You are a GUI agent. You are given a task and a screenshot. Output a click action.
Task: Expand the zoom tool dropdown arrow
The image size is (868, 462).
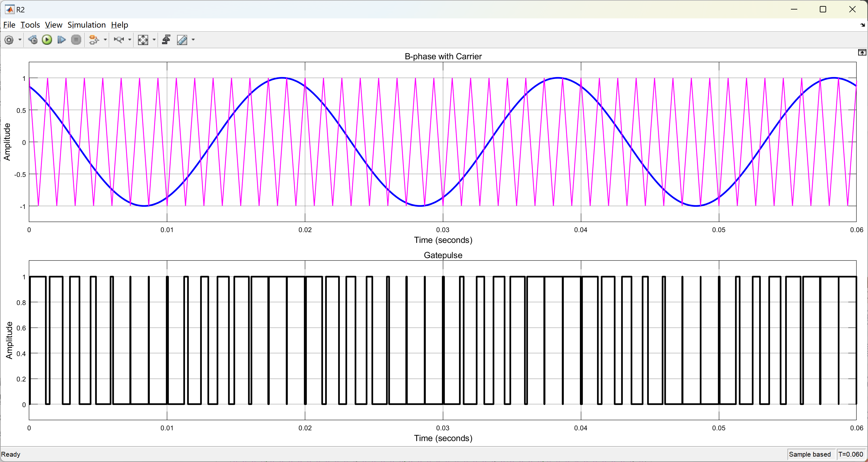(130, 40)
